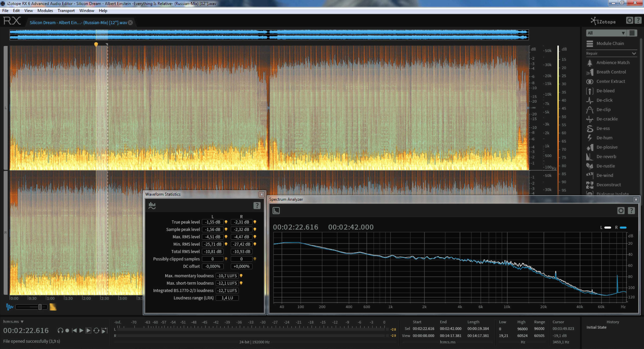Screen dimensions: 644x349
Task: Click Initial State in History
Action: click(596, 327)
